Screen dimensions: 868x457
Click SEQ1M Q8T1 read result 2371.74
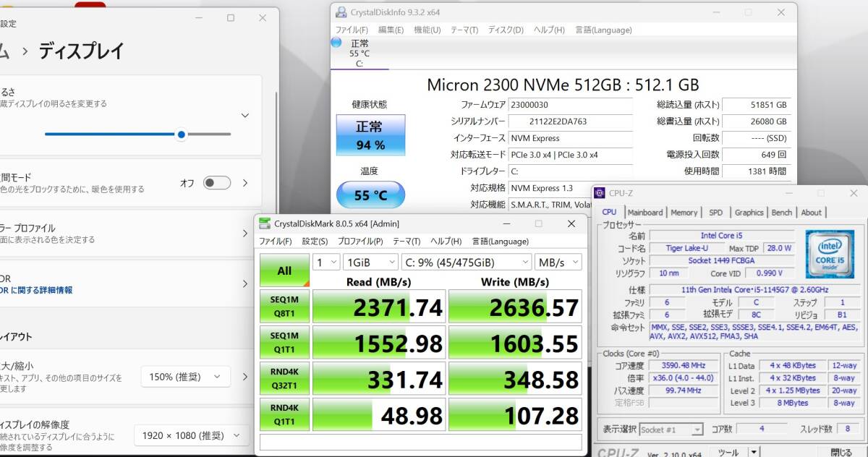coord(379,307)
